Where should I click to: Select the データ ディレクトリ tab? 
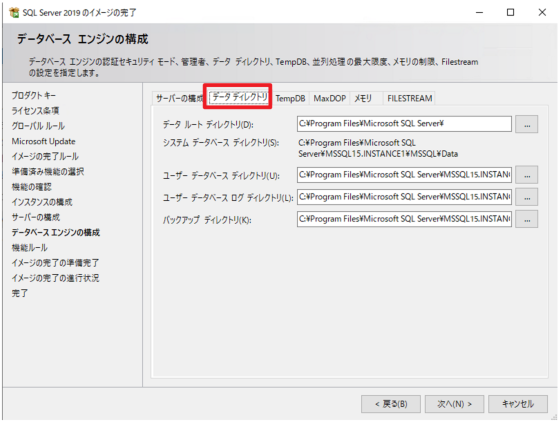tap(239, 97)
